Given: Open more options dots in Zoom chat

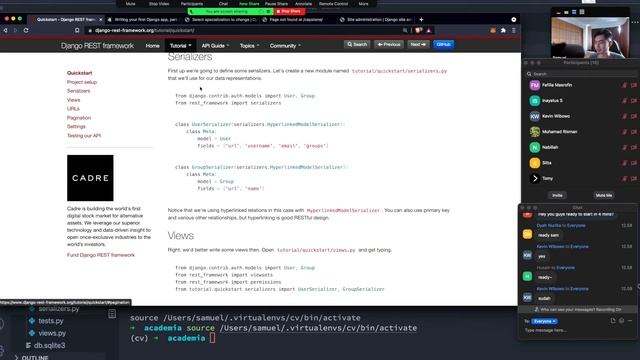Looking at the screenshot, I should pyautogui.click(x=630, y=321).
